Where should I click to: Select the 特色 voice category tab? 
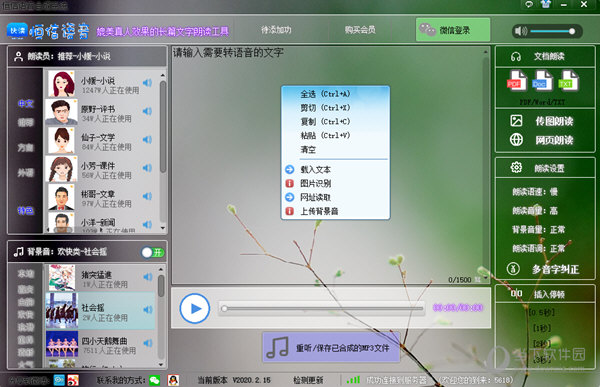pos(26,211)
